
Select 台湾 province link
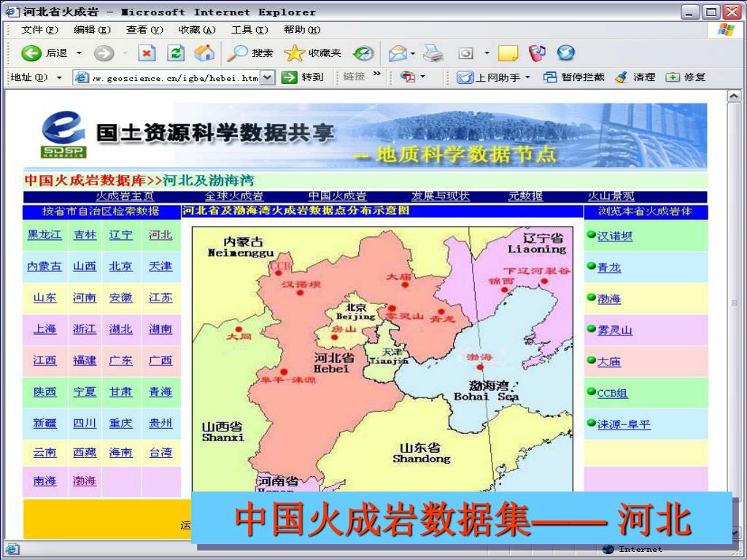click(160, 452)
